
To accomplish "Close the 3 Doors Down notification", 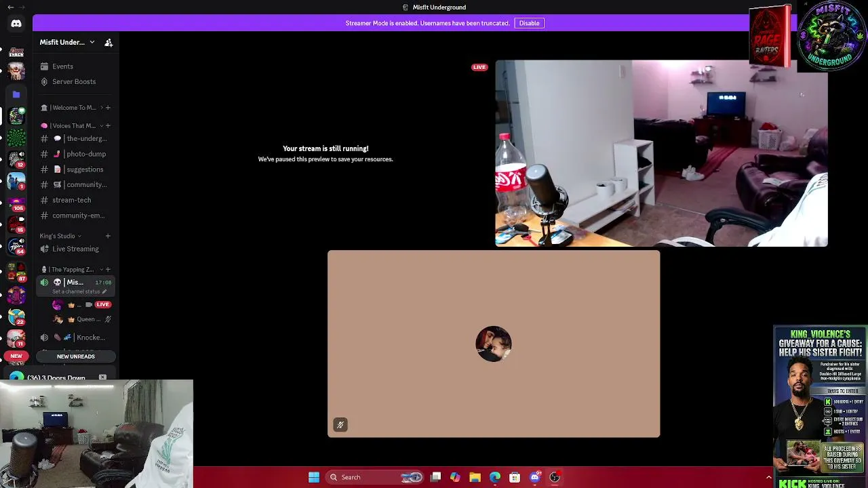I will 102,377.
